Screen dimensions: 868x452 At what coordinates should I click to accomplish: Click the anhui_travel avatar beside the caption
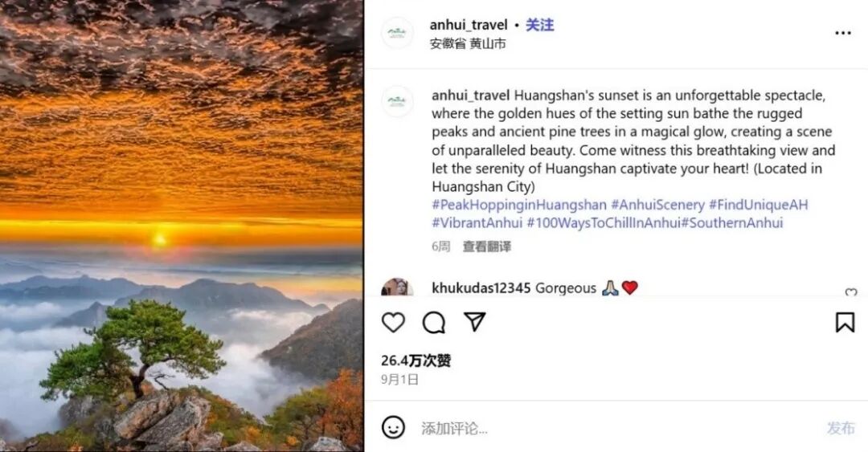397,101
